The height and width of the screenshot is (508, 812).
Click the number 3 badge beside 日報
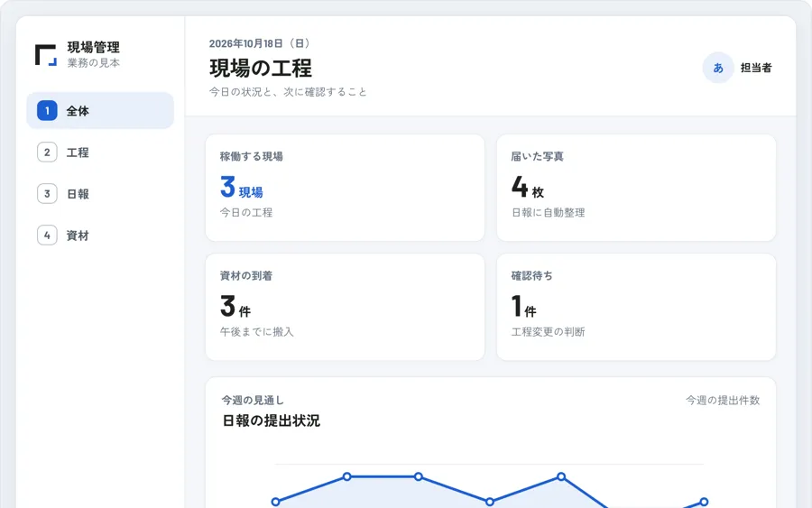pos(47,194)
